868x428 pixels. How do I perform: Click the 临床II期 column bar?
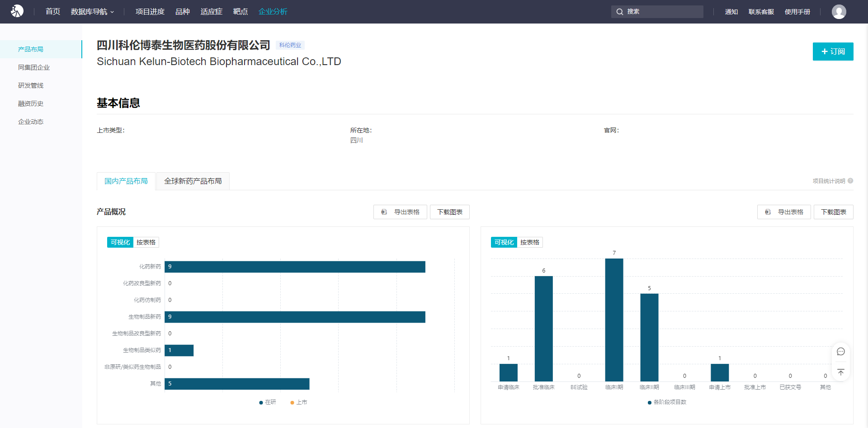650,338
